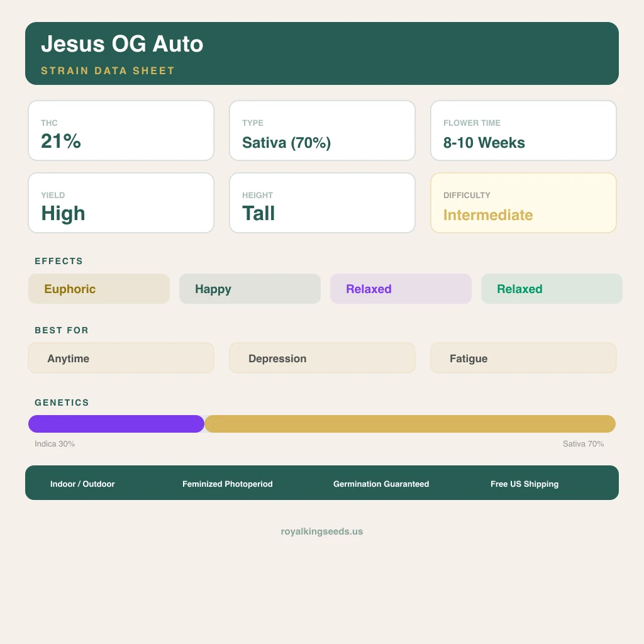Image resolution: width=644 pixels, height=644 pixels.
Task: Click Free US Shipping footer item
Action: [x=525, y=484]
